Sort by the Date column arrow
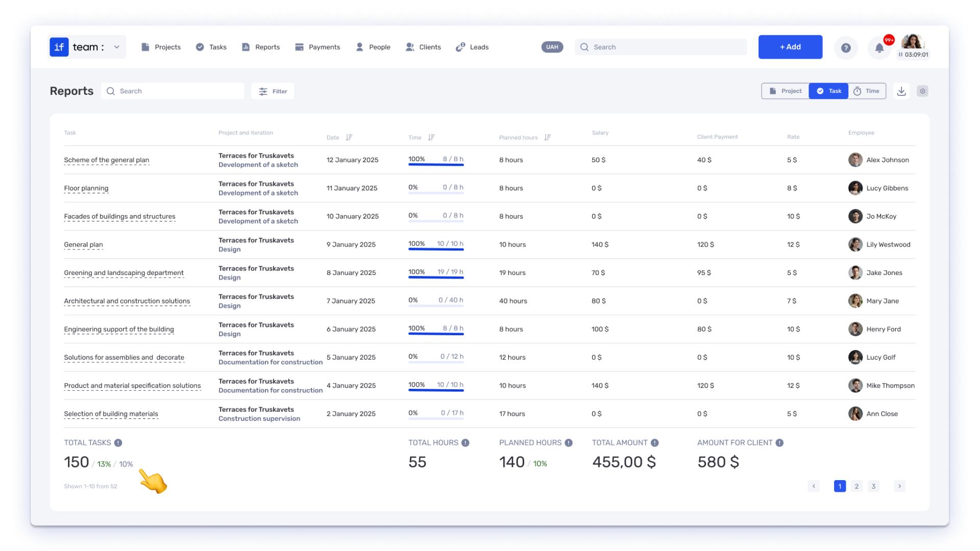The width and height of the screenshot is (980, 551). 349,137
